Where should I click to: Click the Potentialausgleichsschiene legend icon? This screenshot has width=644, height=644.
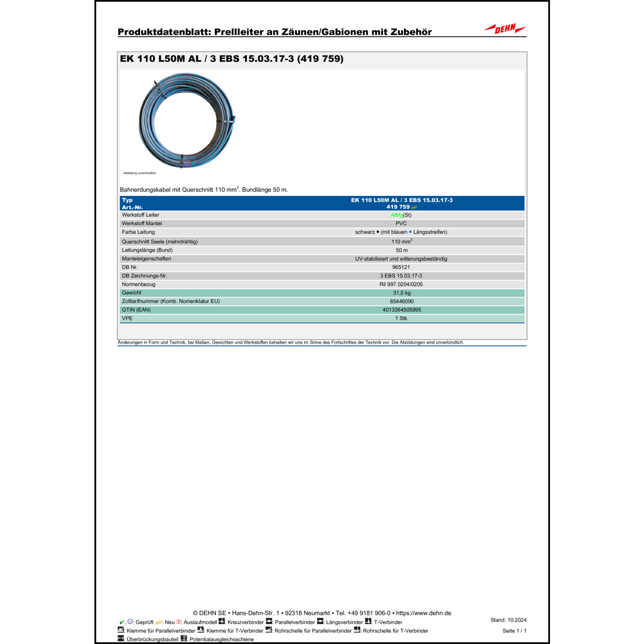pyautogui.click(x=184, y=638)
